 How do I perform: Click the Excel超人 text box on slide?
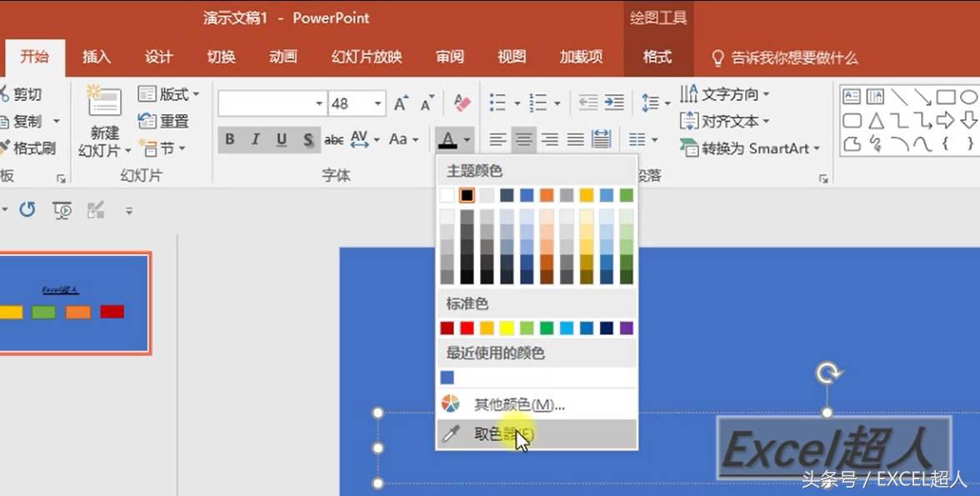(x=833, y=448)
